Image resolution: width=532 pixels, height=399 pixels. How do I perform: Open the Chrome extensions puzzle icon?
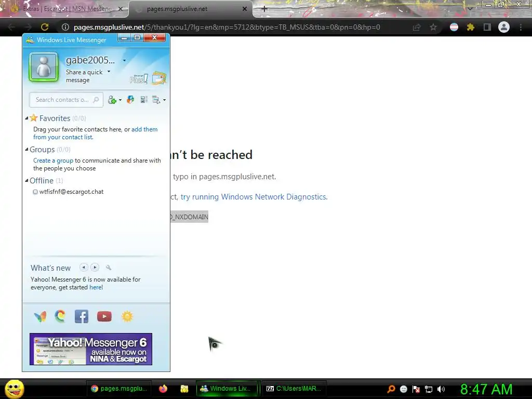[470, 27]
